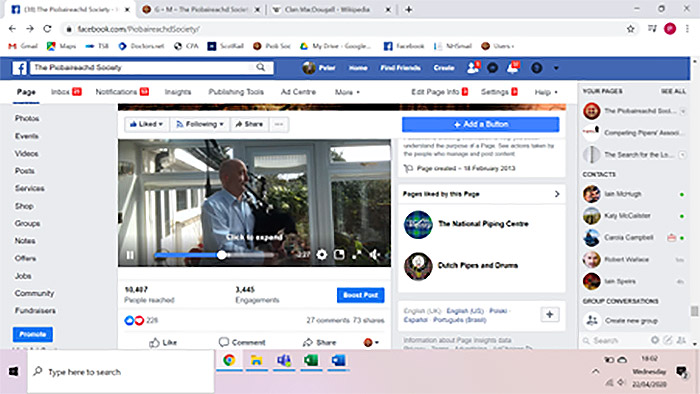This screenshot has width=700, height=394.
Task: Click Home in the top bar
Action: pos(358,68)
